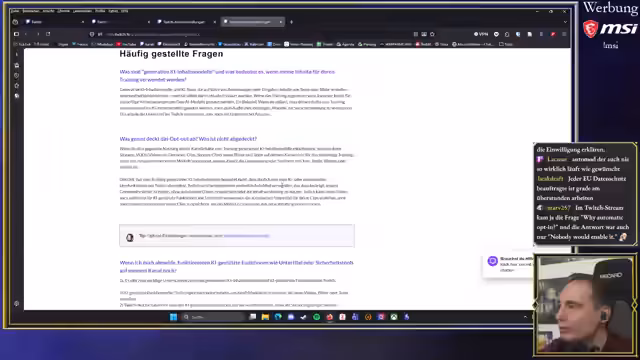This screenshot has height=360, width=640.
Task: Go back to the previous page
Action: tap(26, 34)
